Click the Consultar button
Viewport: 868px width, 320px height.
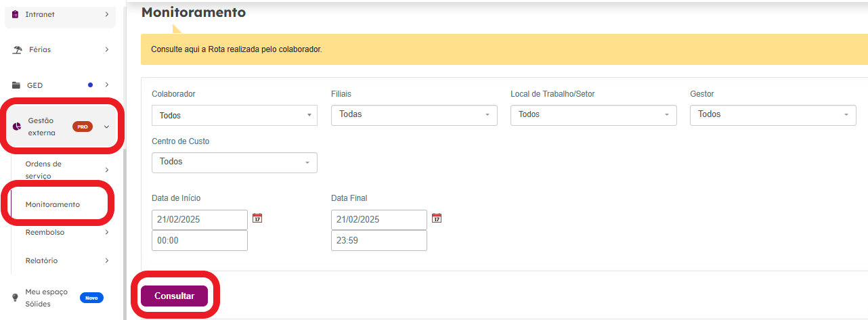point(175,296)
